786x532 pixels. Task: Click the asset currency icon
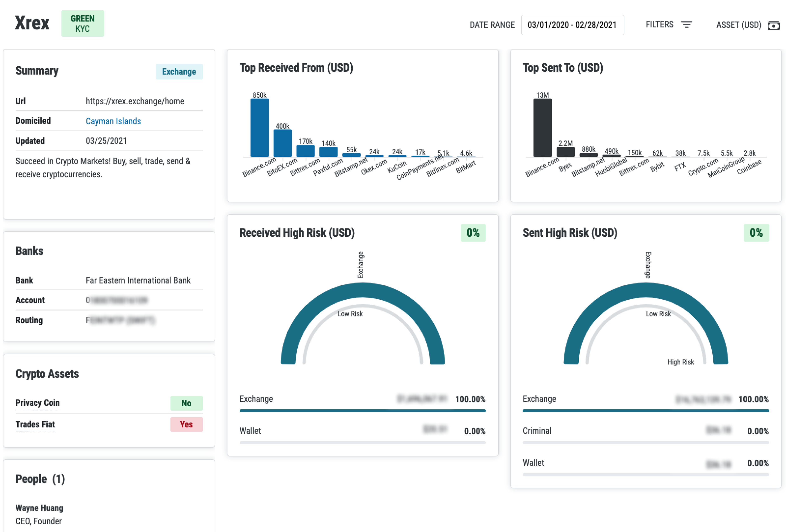click(x=773, y=25)
